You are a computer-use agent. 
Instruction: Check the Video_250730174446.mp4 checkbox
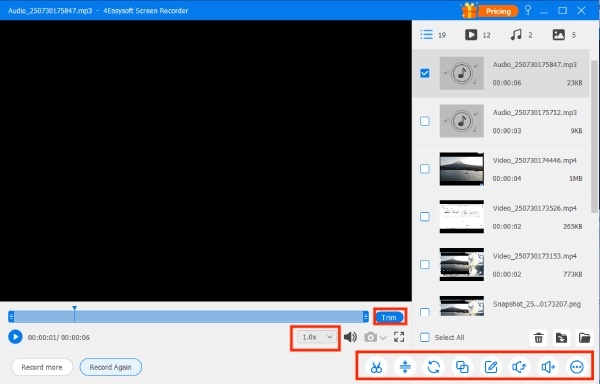click(425, 169)
